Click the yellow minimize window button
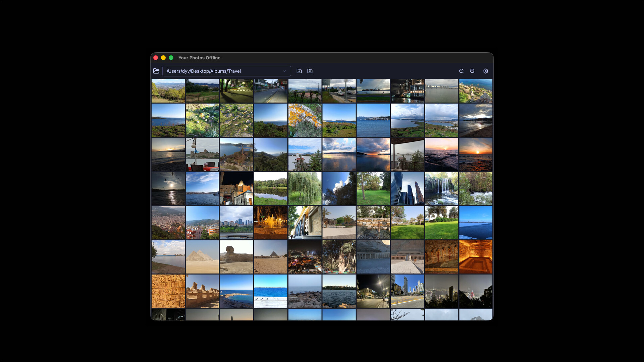Image resolution: width=644 pixels, height=362 pixels. (163, 58)
